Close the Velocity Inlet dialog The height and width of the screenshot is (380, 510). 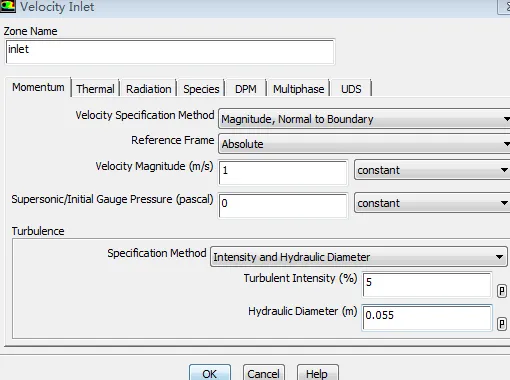(x=505, y=7)
